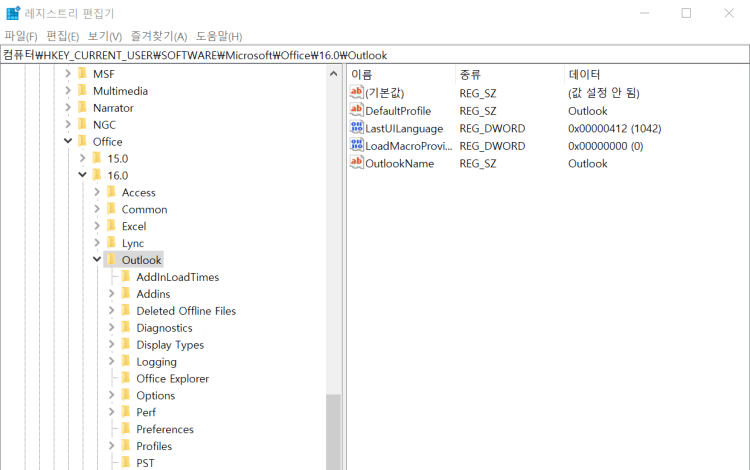The height and width of the screenshot is (470, 750).
Task: Click the PST folder icon
Action: [126, 462]
